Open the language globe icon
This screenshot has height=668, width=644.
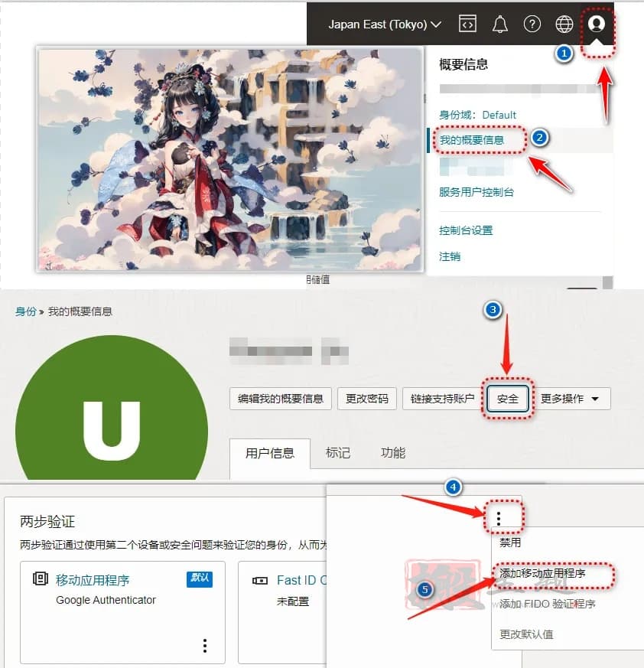pyautogui.click(x=564, y=24)
